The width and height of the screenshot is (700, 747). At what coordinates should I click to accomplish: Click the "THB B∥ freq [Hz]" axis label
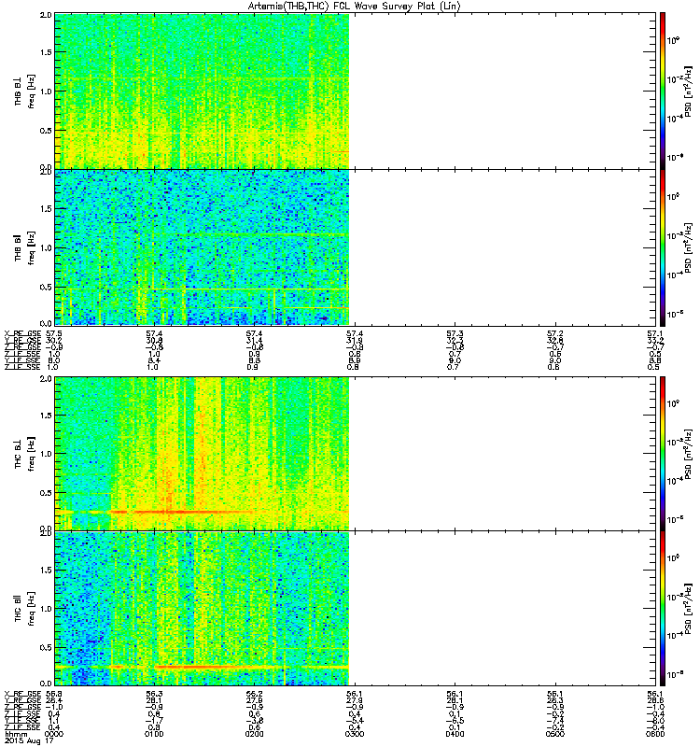tap(24, 247)
